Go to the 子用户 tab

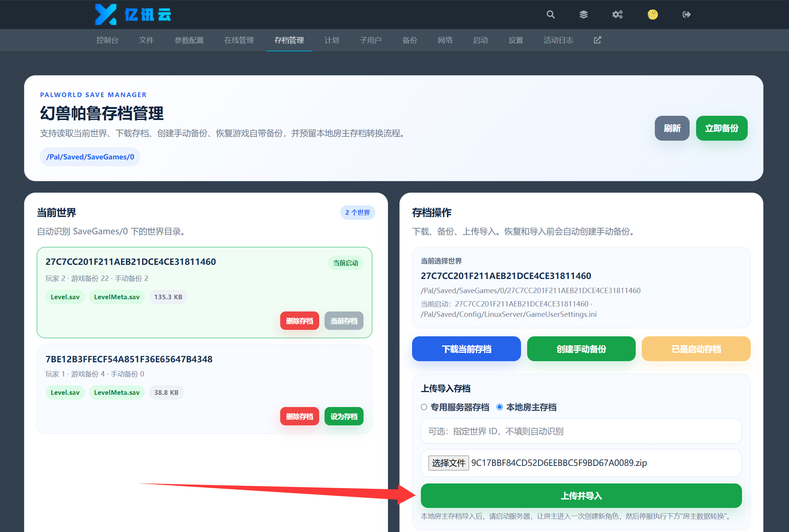click(371, 40)
